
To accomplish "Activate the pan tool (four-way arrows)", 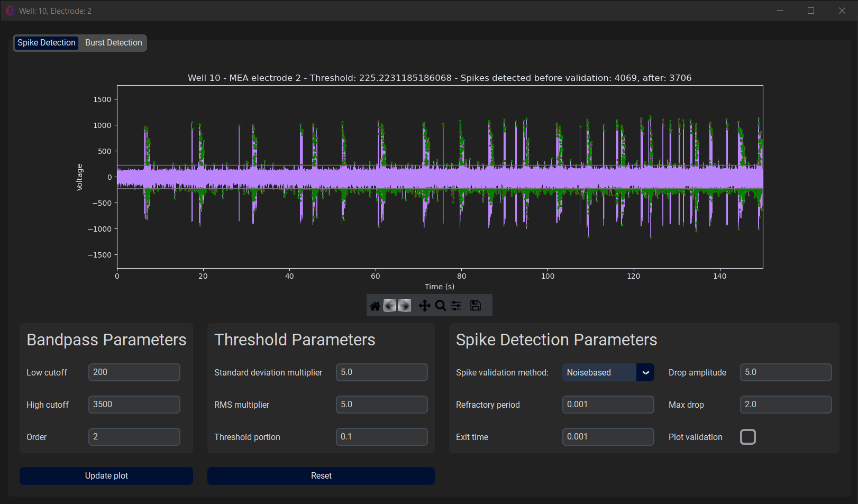I will 424,306.
